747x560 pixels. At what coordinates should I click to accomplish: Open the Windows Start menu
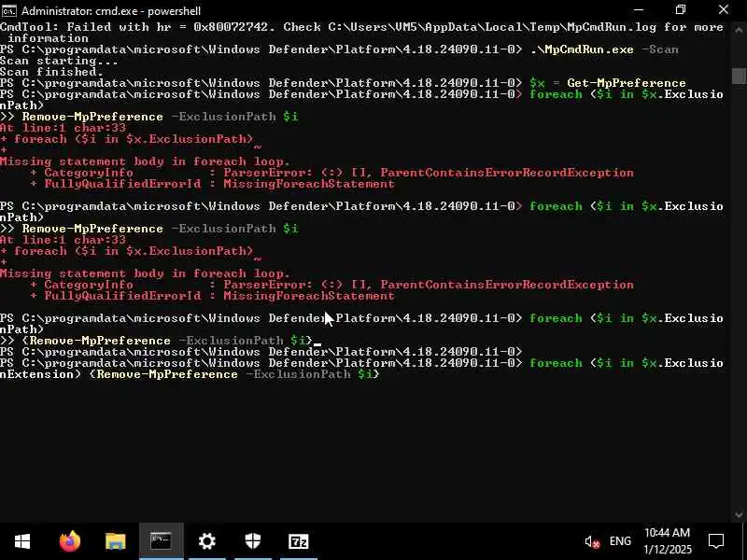pyautogui.click(x=22, y=541)
